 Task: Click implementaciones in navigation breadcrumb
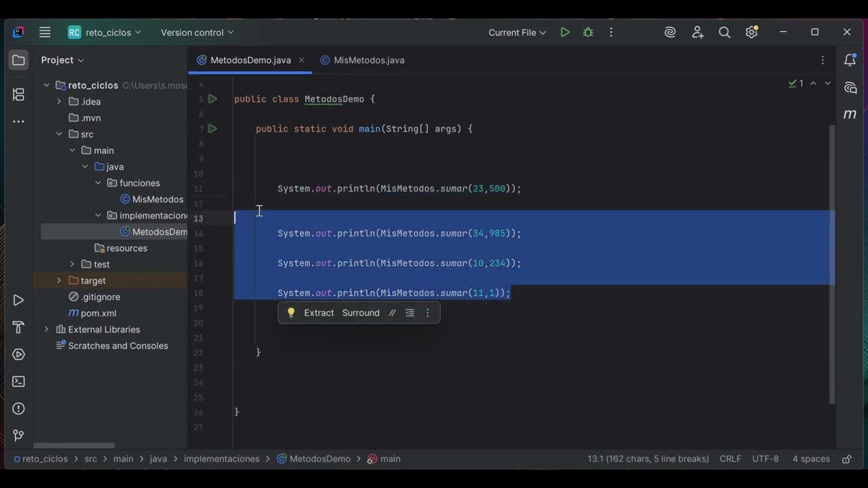[x=221, y=459]
